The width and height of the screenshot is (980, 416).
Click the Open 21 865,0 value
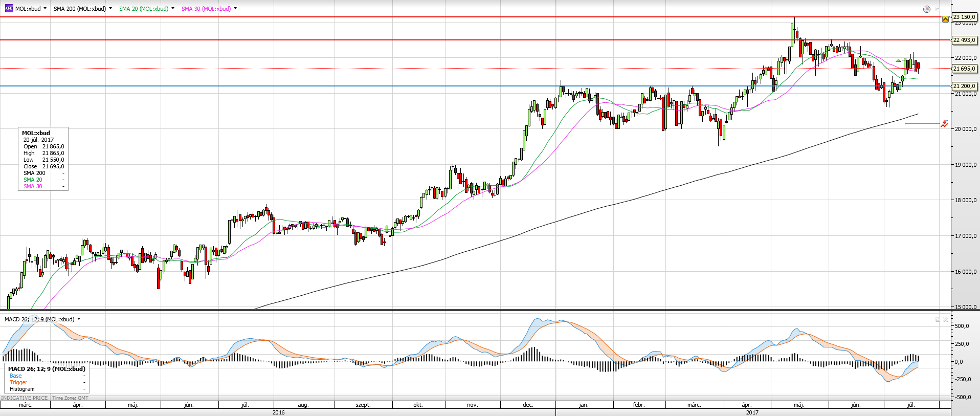(x=53, y=146)
